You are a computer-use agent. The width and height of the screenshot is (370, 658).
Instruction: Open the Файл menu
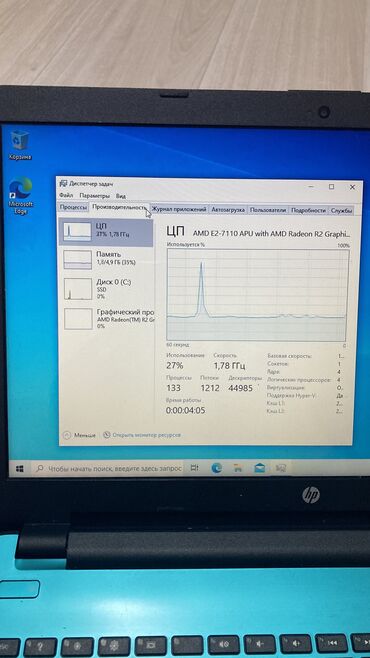click(x=66, y=196)
